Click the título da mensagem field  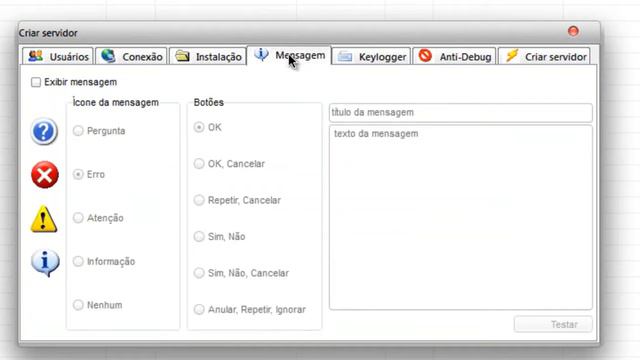point(461,113)
